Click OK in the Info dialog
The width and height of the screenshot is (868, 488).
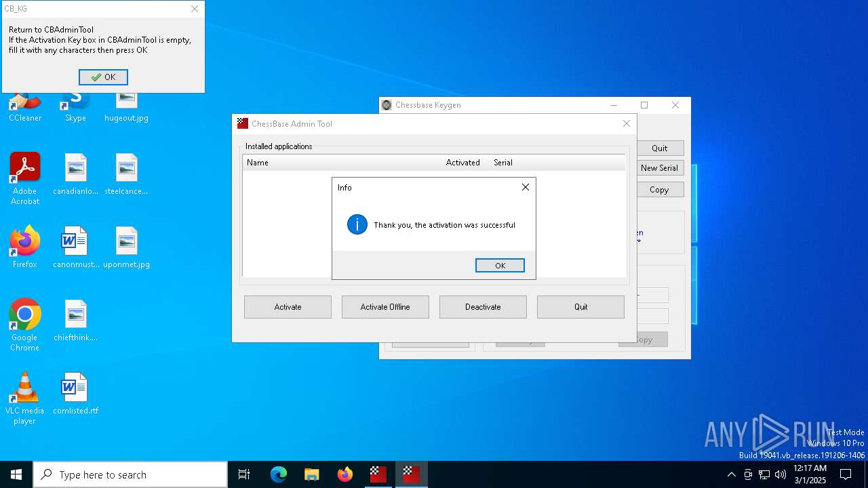[x=500, y=266]
